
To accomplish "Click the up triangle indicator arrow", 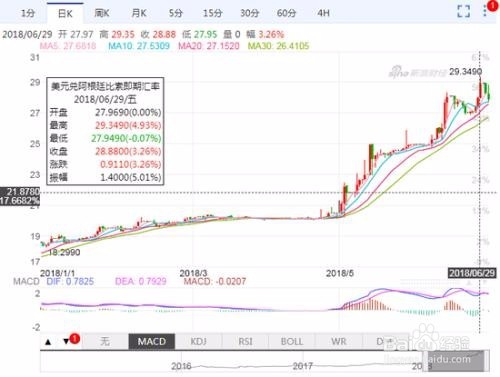I will pos(48,342).
